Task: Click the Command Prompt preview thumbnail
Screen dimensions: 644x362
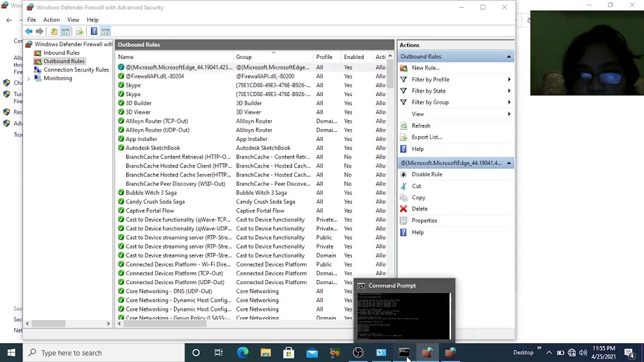Action: coord(404,317)
